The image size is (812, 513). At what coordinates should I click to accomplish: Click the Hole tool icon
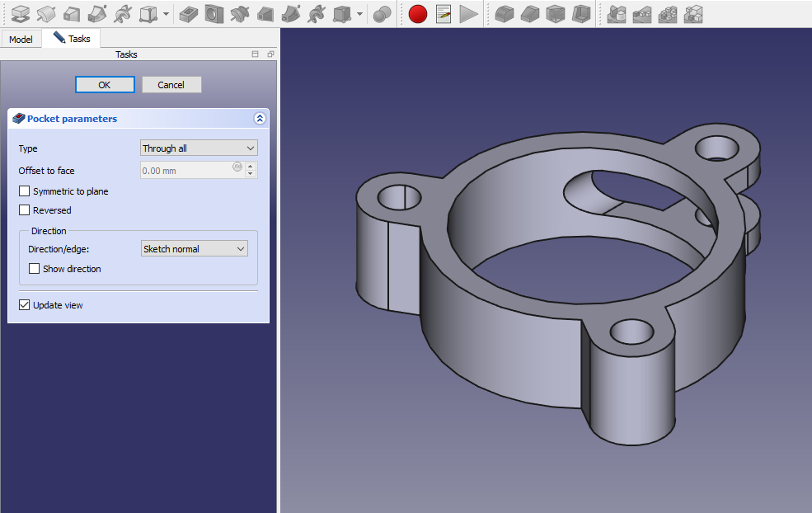tap(214, 14)
